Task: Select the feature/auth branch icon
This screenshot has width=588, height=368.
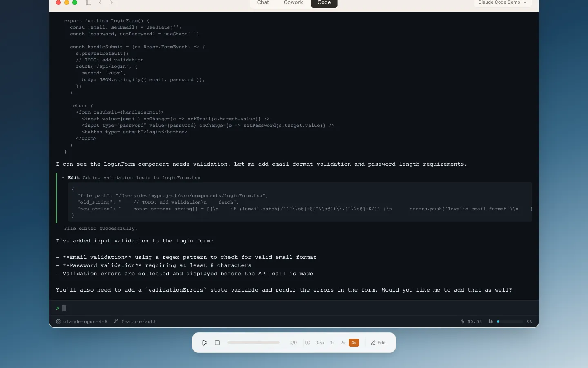Action: 116,321
